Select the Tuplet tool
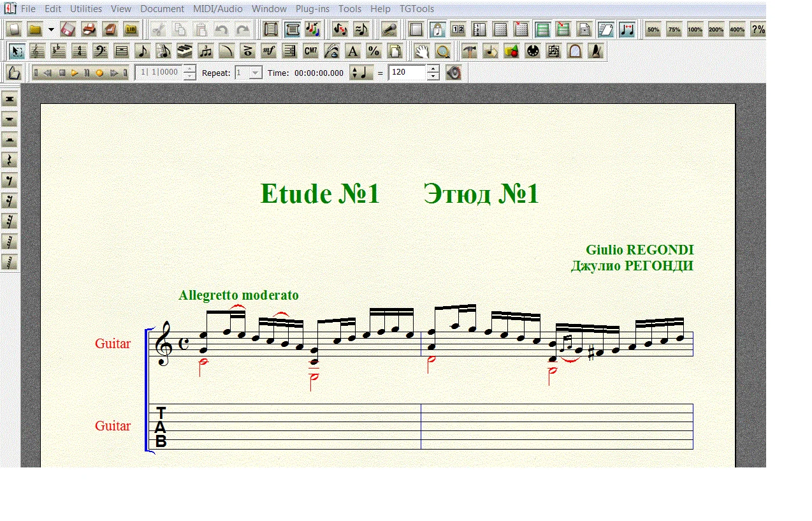This screenshot has width=812, height=521. click(205, 51)
